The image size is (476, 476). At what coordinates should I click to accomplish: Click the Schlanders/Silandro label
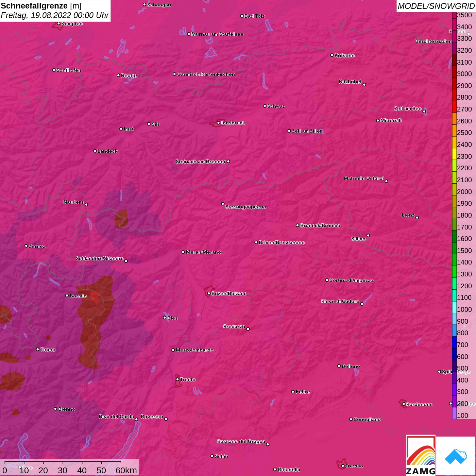(100, 258)
